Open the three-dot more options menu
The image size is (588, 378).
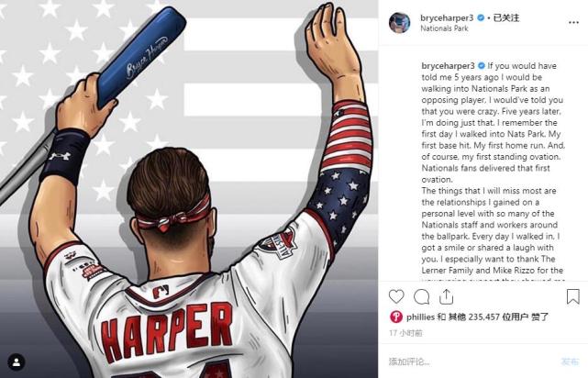pos(573,23)
